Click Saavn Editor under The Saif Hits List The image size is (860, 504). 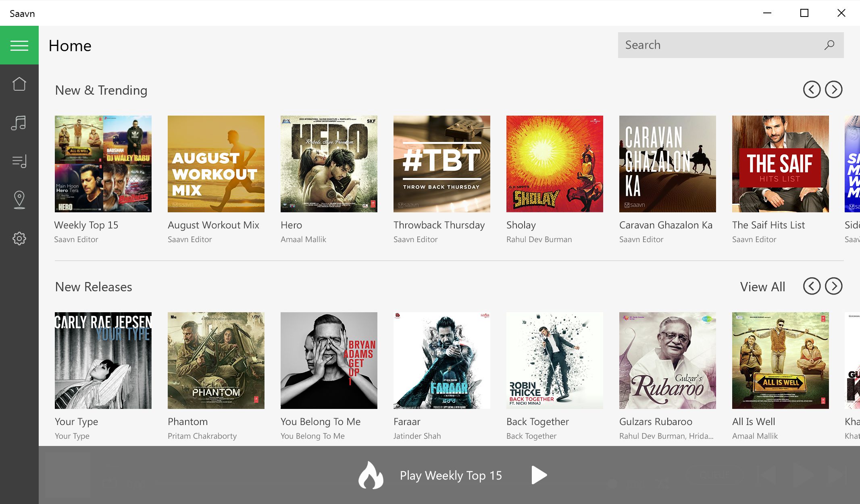[x=754, y=239]
